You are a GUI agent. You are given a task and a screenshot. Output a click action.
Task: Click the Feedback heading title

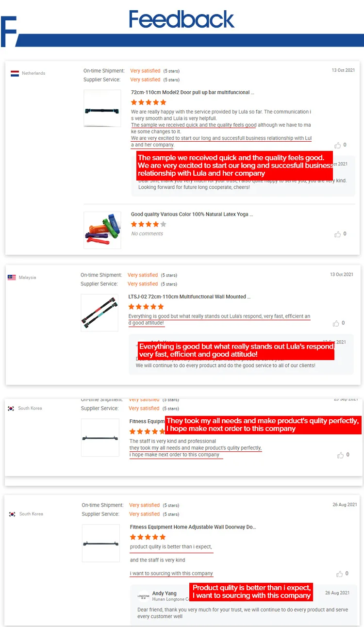[x=182, y=19]
